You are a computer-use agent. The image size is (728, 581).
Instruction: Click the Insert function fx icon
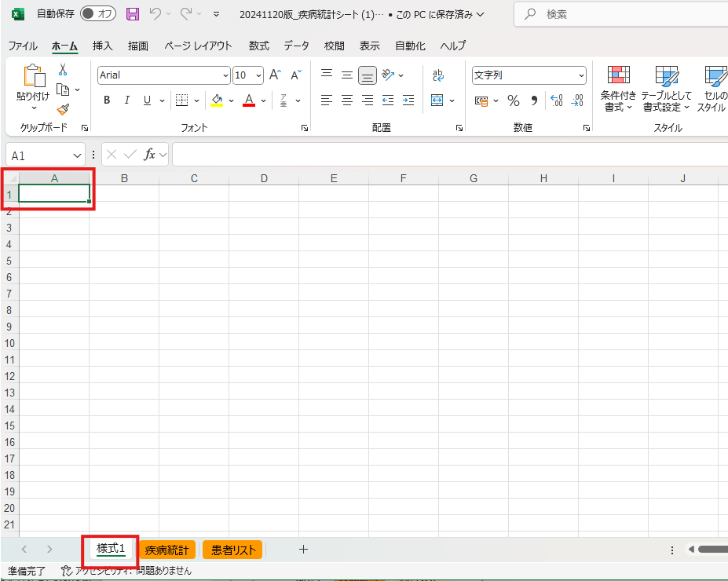(x=149, y=155)
